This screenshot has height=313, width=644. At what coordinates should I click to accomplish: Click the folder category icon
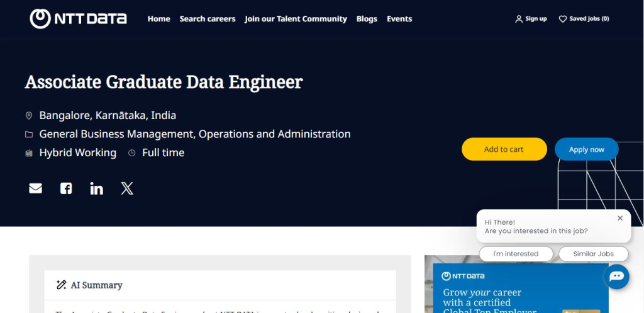click(29, 135)
